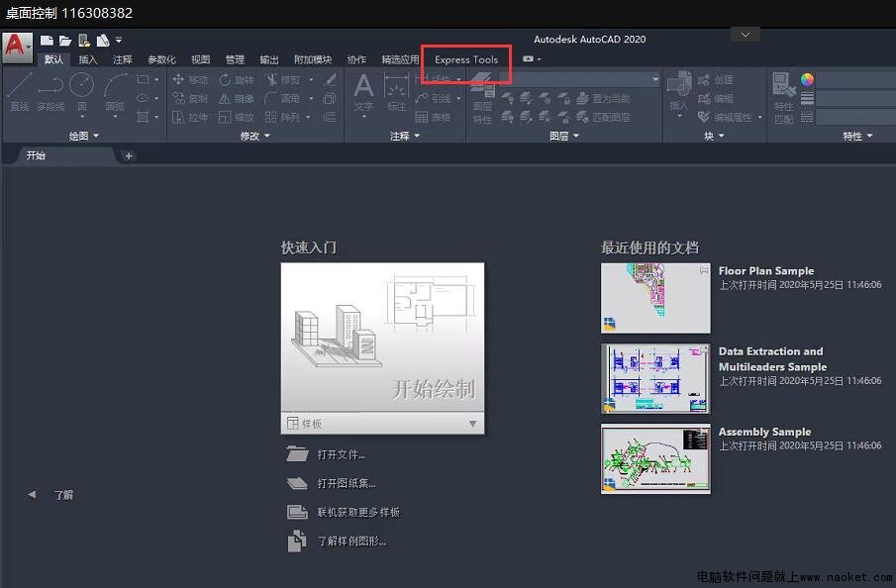Click Make Current (置为当前) layer tool
This screenshot has width=896, height=588.
[602, 98]
